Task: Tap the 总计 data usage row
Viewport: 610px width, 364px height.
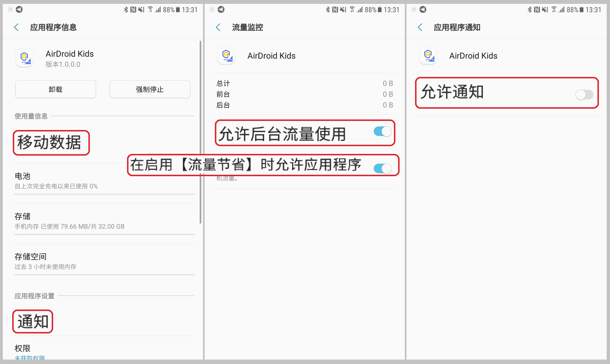Action: (305, 83)
